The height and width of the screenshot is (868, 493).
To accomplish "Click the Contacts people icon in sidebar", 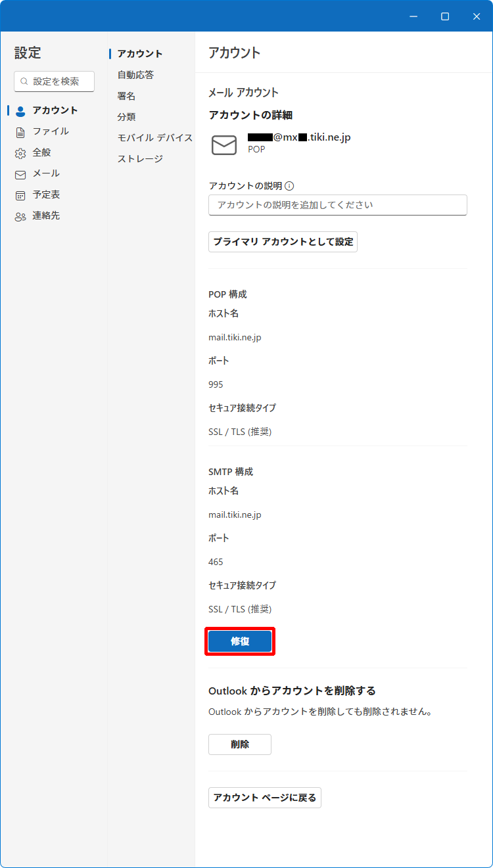I will coord(20,216).
